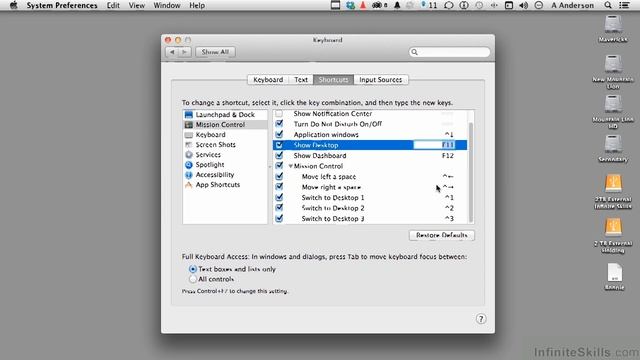Select Text boxes and lists only radio
Screen dimensions: 640x360
point(193,269)
